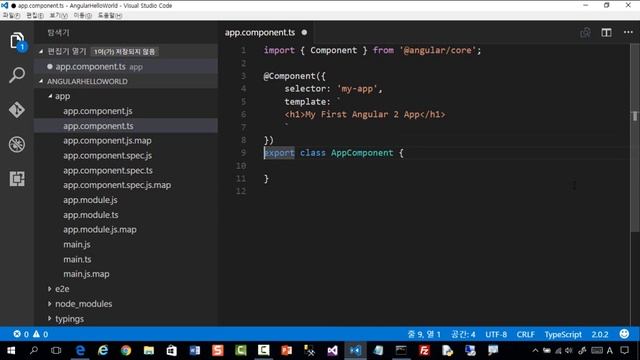Click the unsaved-files badge (1이(가) 저장되지 않음)
The height and width of the screenshot is (360, 640).
click(x=124, y=52)
